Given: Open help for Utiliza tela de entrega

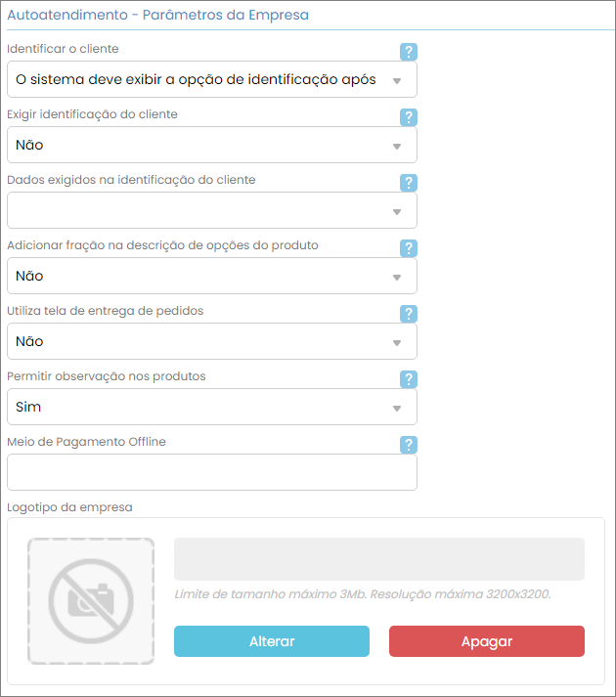Looking at the screenshot, I should [x=409, y=314].
